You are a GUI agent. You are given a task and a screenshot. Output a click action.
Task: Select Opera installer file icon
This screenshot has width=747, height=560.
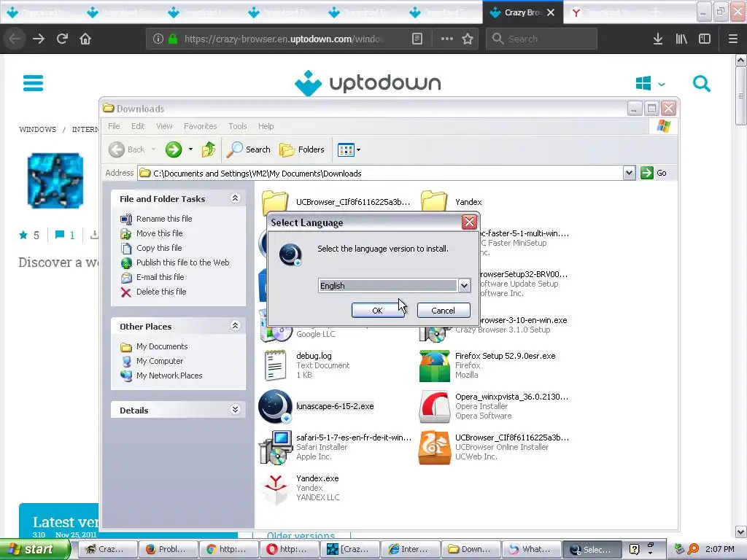434,407
